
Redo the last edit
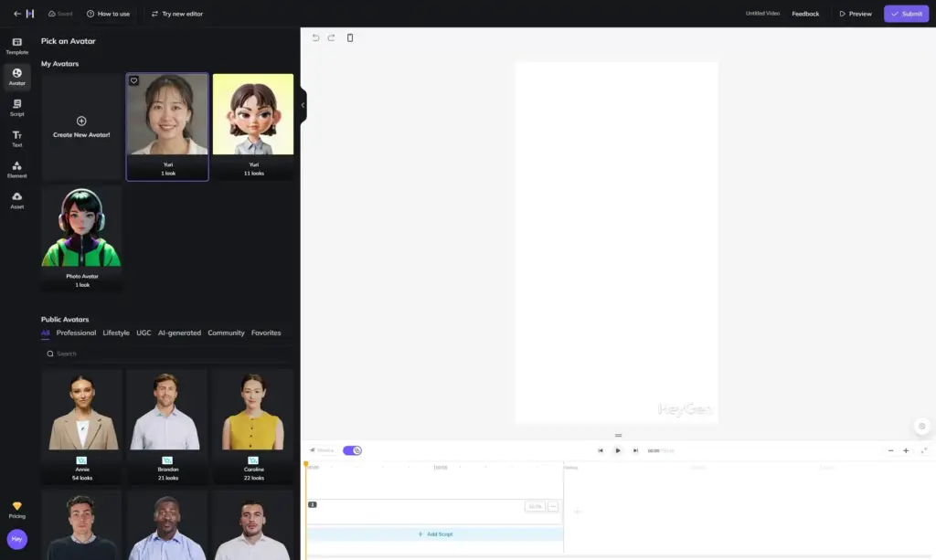point(331,37)
